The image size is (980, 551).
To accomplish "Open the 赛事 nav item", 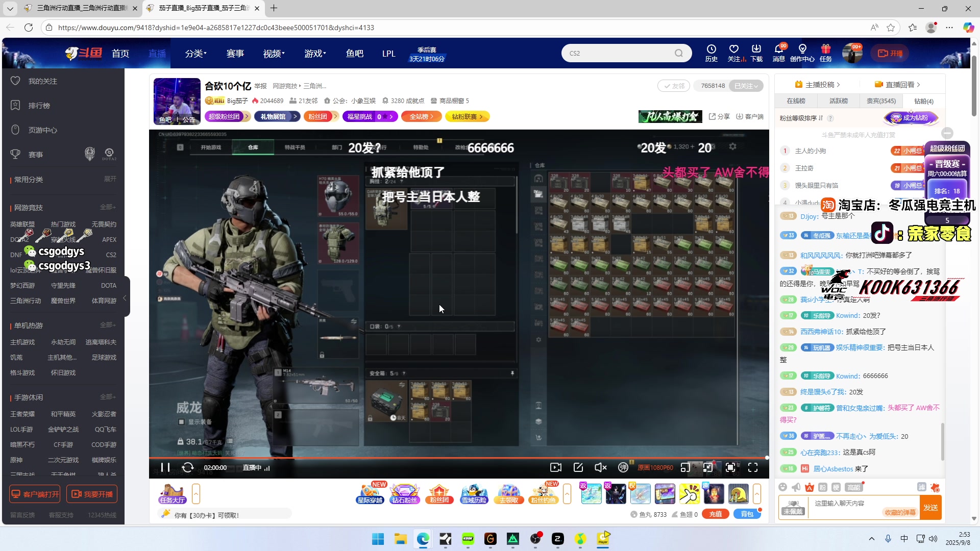I will pos(235,53).
